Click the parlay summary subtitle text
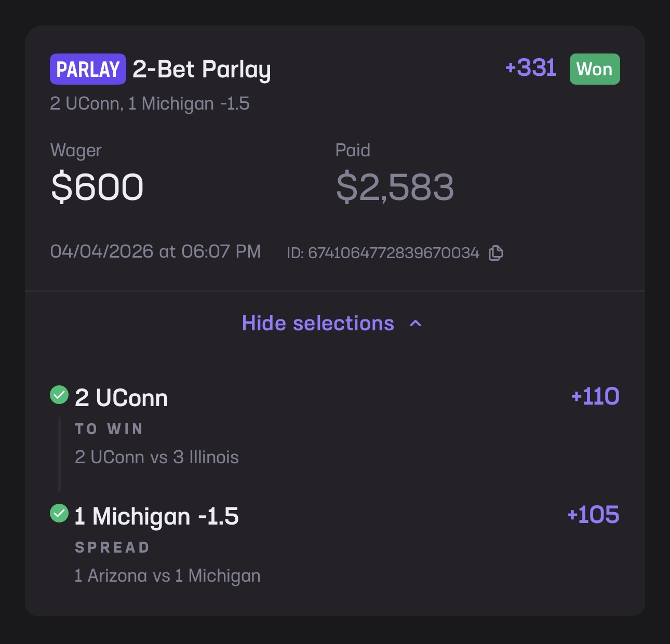The image size is (670, 644). [150, 104]
